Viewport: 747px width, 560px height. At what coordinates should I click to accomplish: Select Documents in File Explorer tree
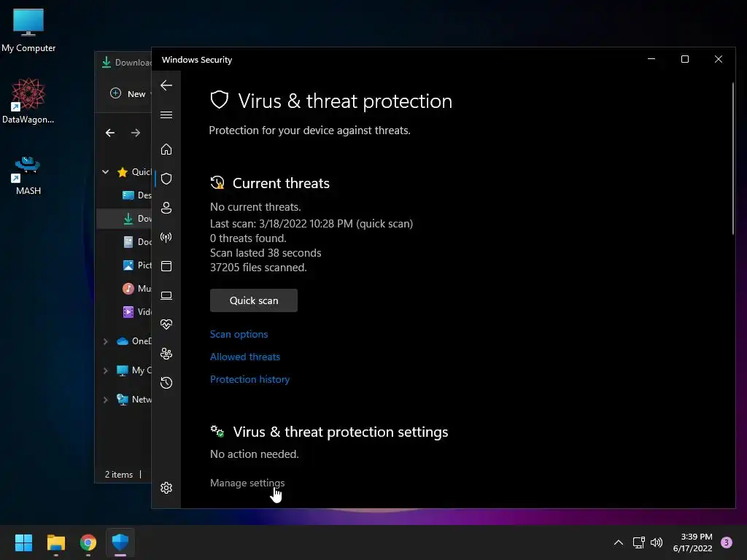point(136,242)
